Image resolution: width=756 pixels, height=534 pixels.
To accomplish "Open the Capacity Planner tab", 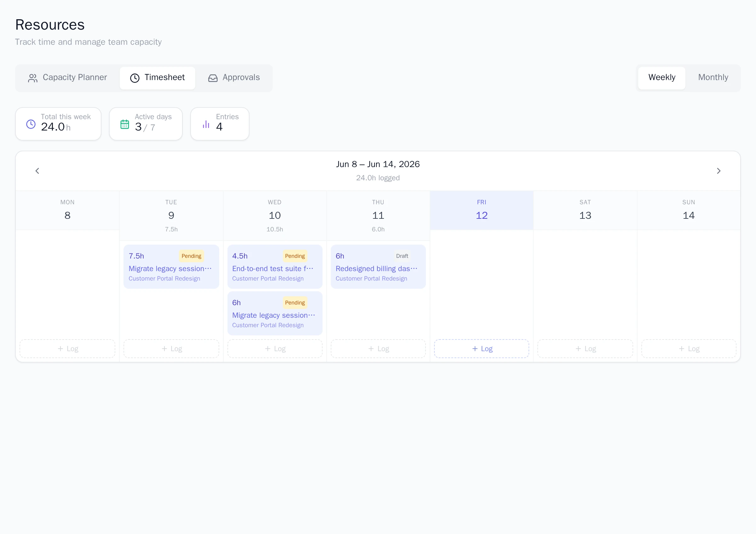I will [67, 78].
